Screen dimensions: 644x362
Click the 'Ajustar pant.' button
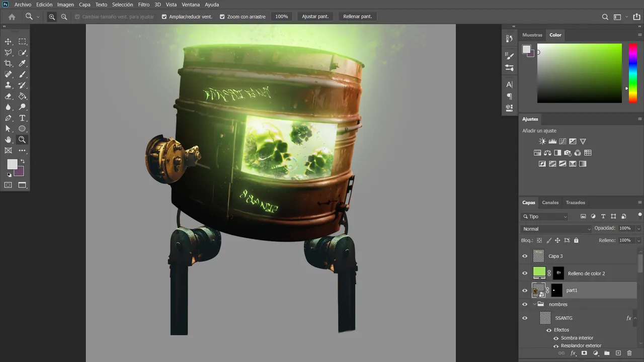point(315,17)
